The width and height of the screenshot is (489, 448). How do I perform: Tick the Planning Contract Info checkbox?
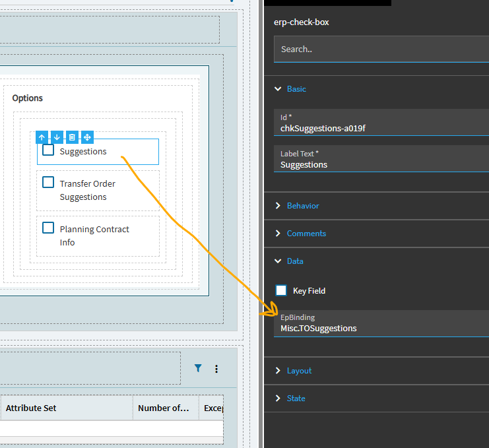[x=48, y=228]
